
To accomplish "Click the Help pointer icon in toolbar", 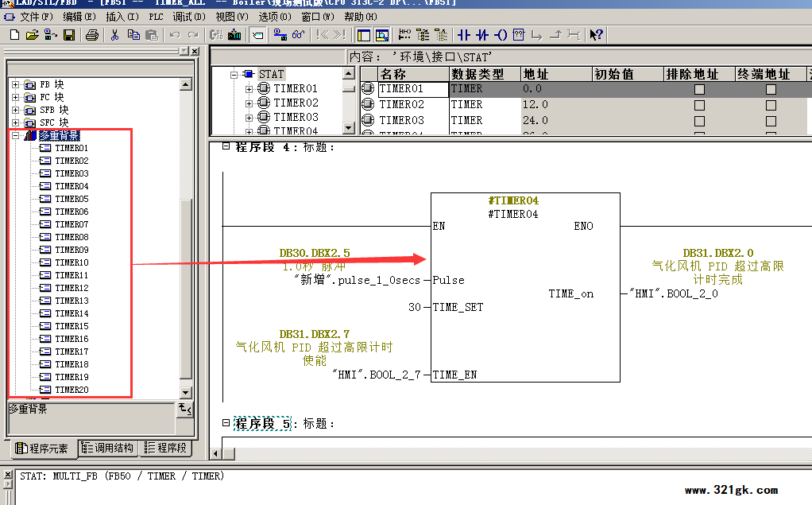I will 597,35.
